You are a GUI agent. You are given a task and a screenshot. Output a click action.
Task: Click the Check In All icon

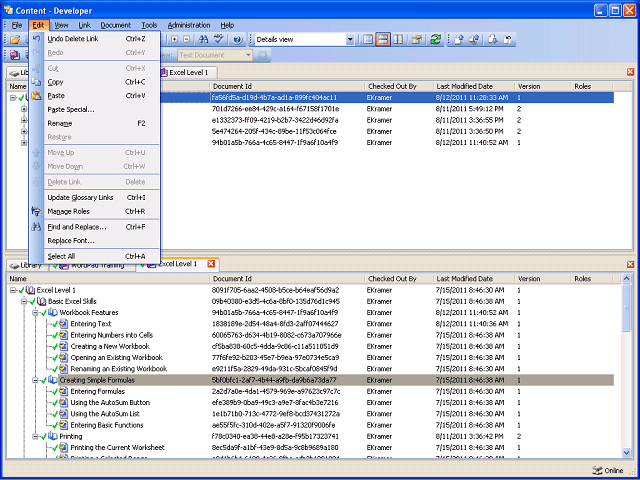(x=474, y=40)
